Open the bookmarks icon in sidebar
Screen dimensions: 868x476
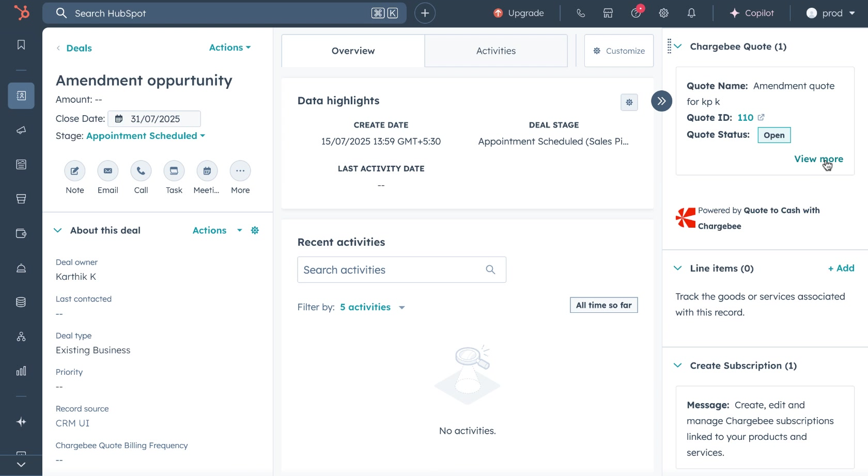tap(21, 45)
